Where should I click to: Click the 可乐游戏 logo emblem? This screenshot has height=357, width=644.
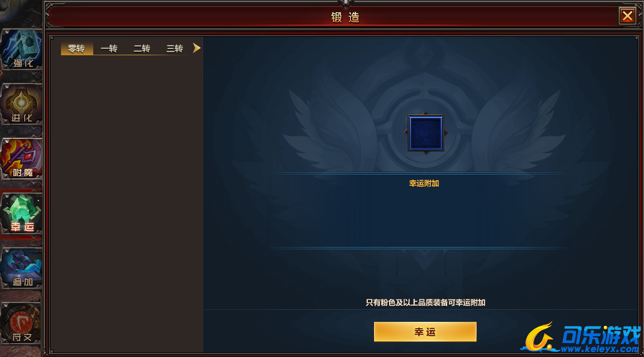[x=539, y=337]
